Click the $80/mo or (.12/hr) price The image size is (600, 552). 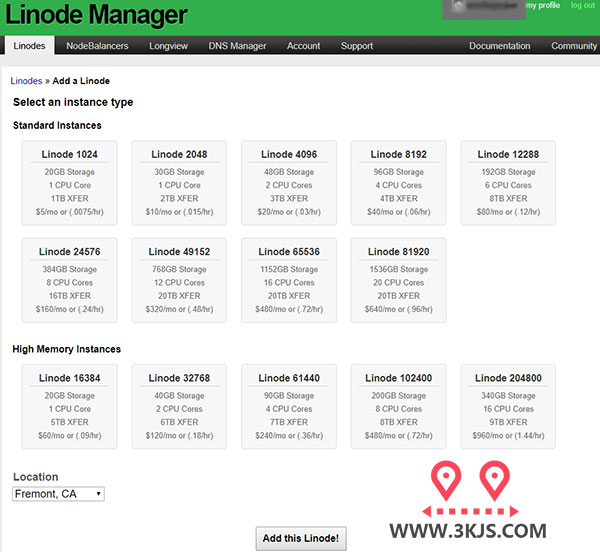(x=508, y=212)
